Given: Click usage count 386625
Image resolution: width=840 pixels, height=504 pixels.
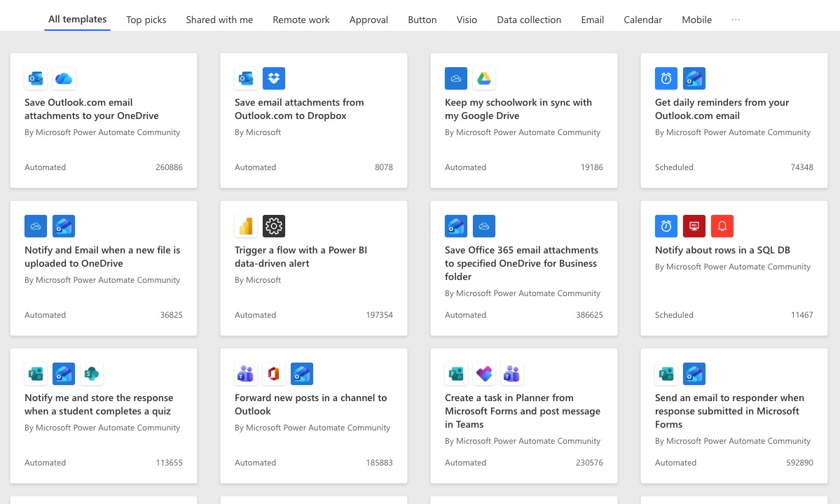Looking at the screenshot, I should click(589, 314).
